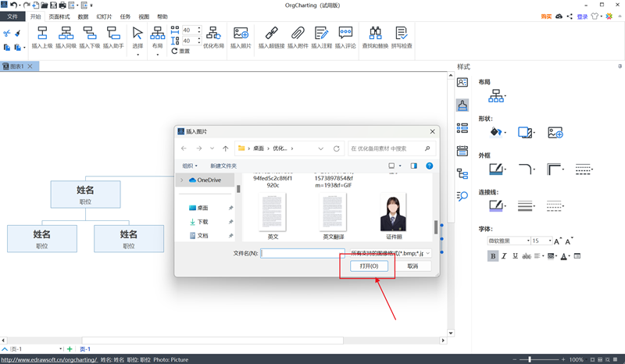
Task: Toggle Bold in the font panel
Action: pos(493,256)
